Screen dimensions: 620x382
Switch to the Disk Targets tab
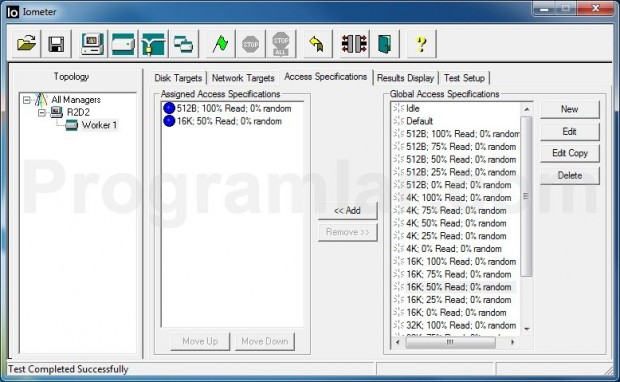(178, 78)
